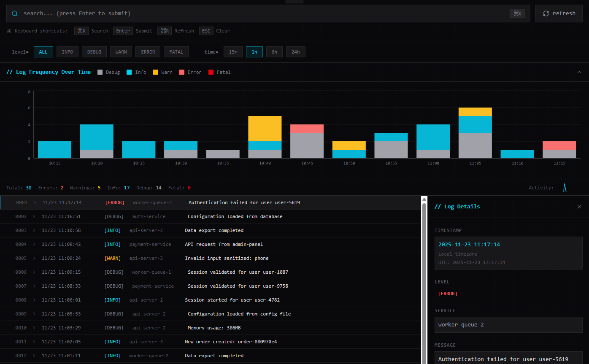Click the search magnifying glass icon
589x364 pixels.
coord(14,13)
